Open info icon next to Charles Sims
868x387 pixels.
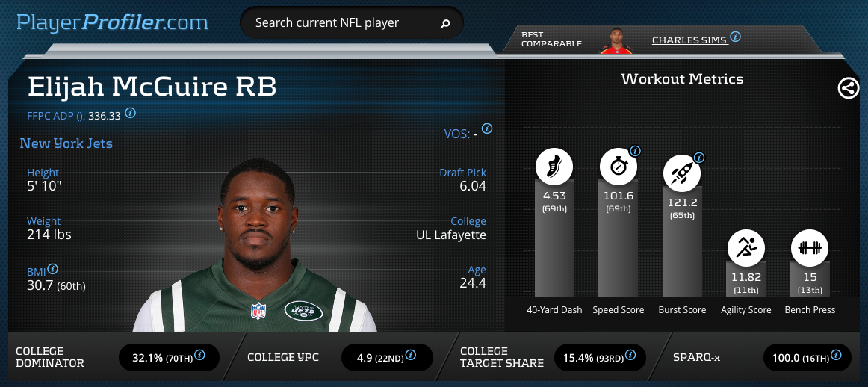click(x=735, y=37)
